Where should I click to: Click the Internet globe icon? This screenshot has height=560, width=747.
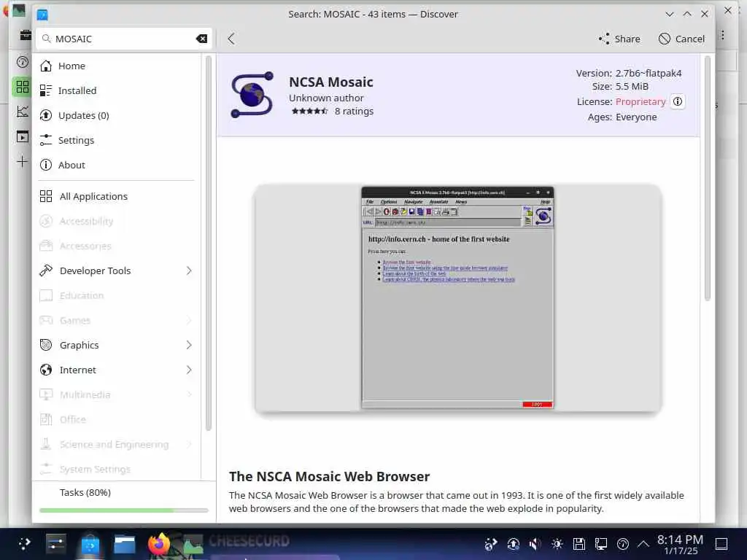46,370
